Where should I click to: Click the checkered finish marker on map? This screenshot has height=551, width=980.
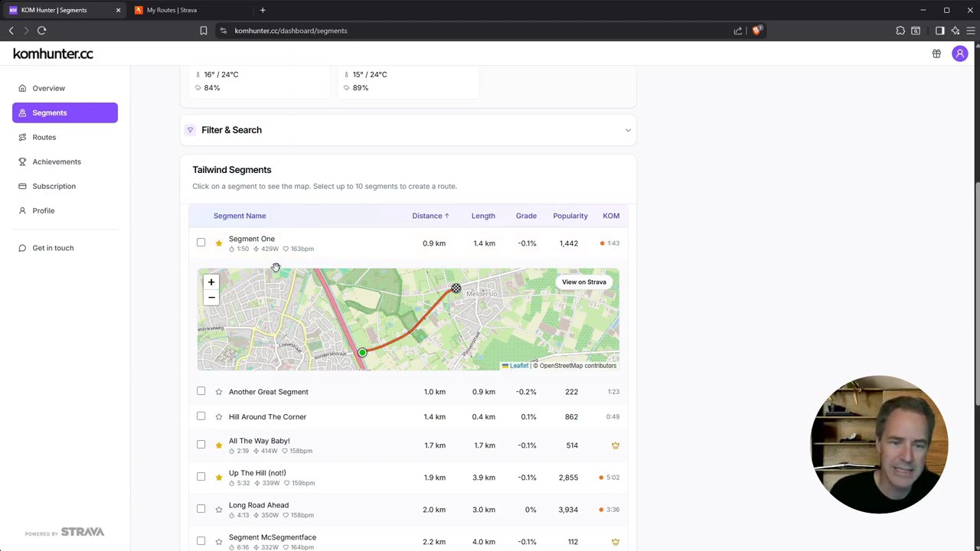pos(456,289)
